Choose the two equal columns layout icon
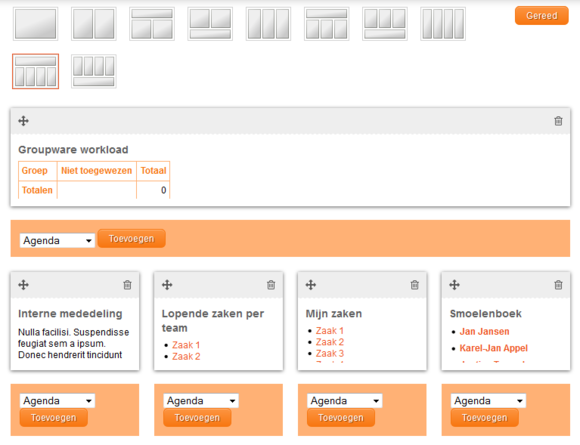This screenshot has height=445, width=580. pos(94,24)
